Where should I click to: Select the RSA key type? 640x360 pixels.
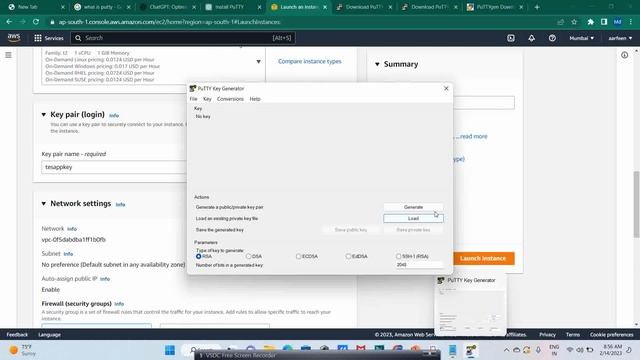coord(198,256)
